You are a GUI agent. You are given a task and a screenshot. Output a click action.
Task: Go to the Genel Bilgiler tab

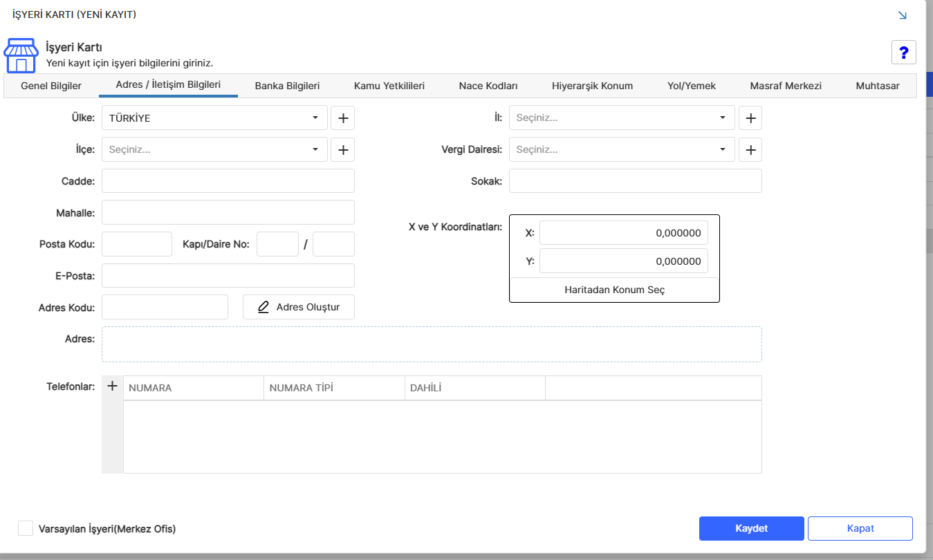tap(51, 86)
